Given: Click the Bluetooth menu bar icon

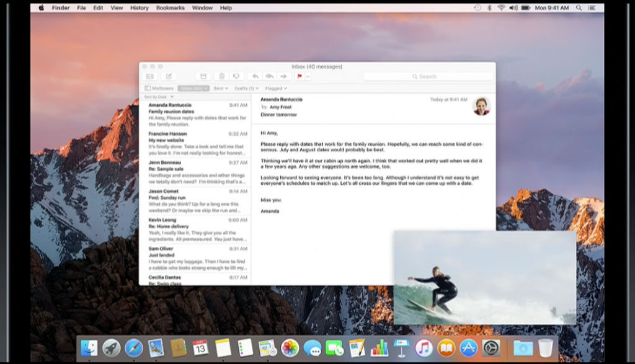Looking at the screenshot, I should pos(489,7).
